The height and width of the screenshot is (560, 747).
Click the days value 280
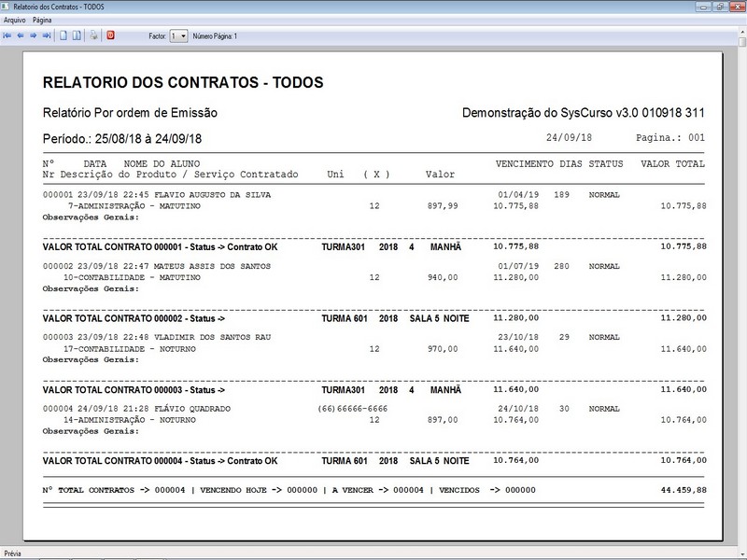click(562, 266)
